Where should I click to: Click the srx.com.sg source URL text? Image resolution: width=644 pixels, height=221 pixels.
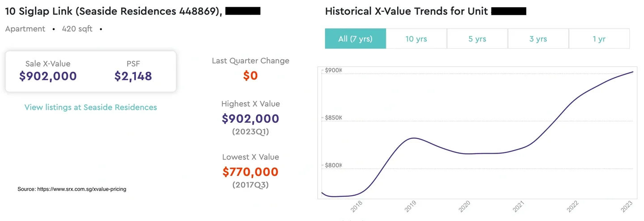pos(82,189)
